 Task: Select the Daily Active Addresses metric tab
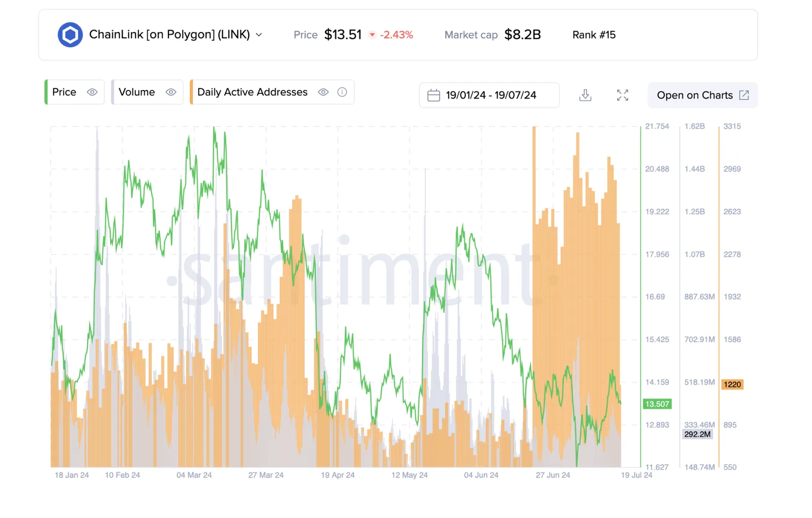(272, 92)
